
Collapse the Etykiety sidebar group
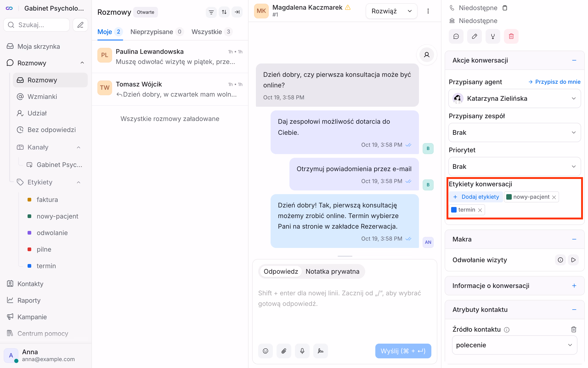point(79,182)
